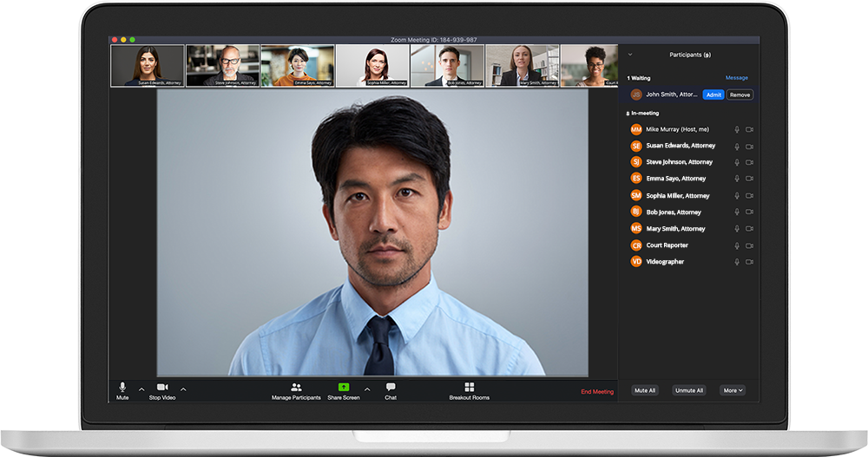
Task: Open Manage Participants from the toolbar
Action: point(296,387)
